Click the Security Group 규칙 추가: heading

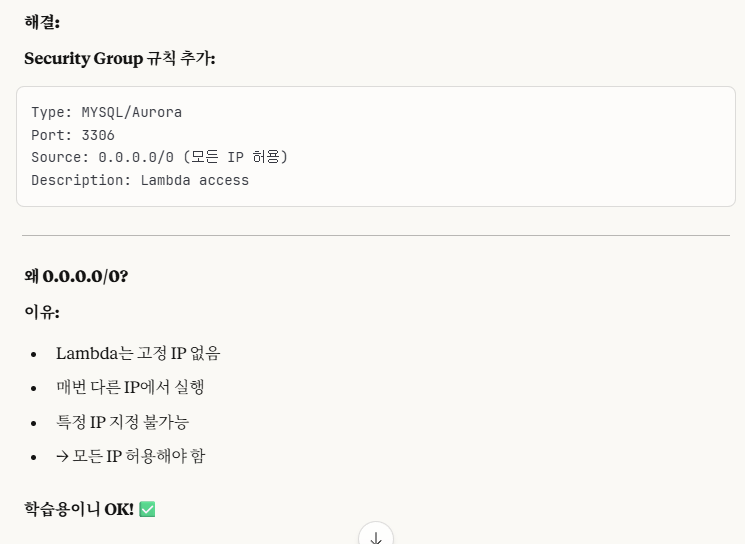click(x=120, y=58)
